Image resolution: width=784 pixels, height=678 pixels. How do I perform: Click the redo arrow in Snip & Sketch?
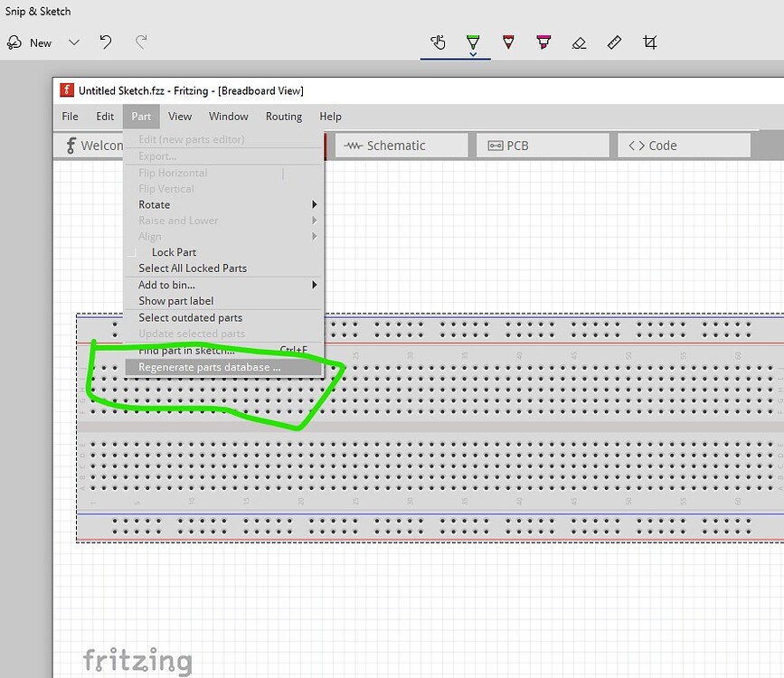point(141,42)
